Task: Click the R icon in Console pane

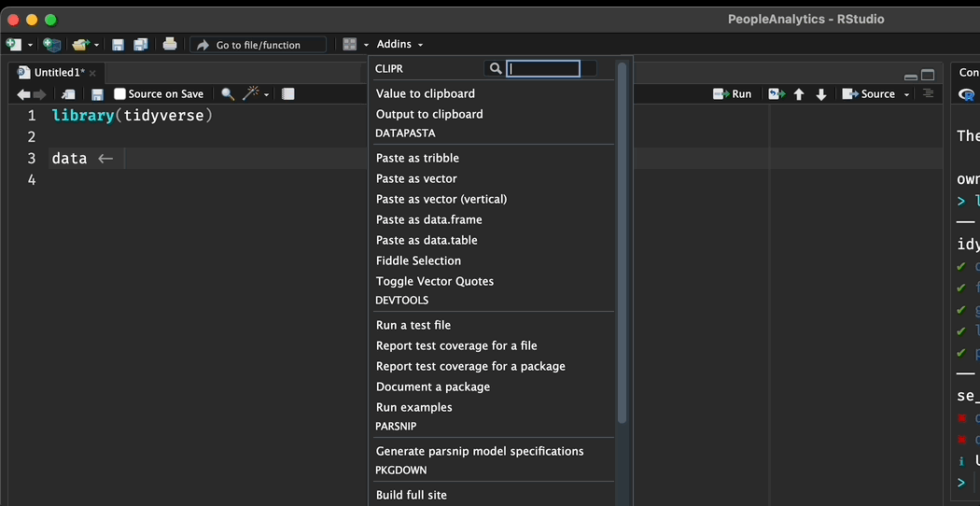Action: pos(967,94)
